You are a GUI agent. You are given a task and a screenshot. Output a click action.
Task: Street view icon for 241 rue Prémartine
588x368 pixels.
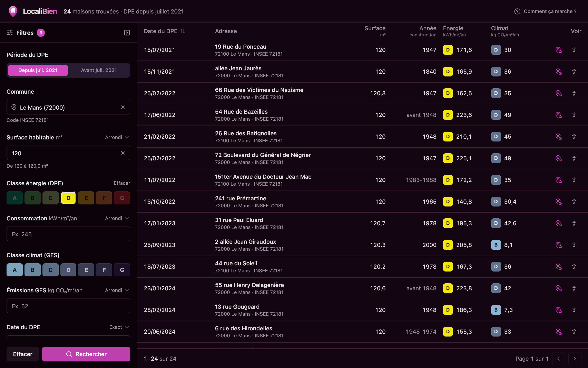tap(574, 202)
